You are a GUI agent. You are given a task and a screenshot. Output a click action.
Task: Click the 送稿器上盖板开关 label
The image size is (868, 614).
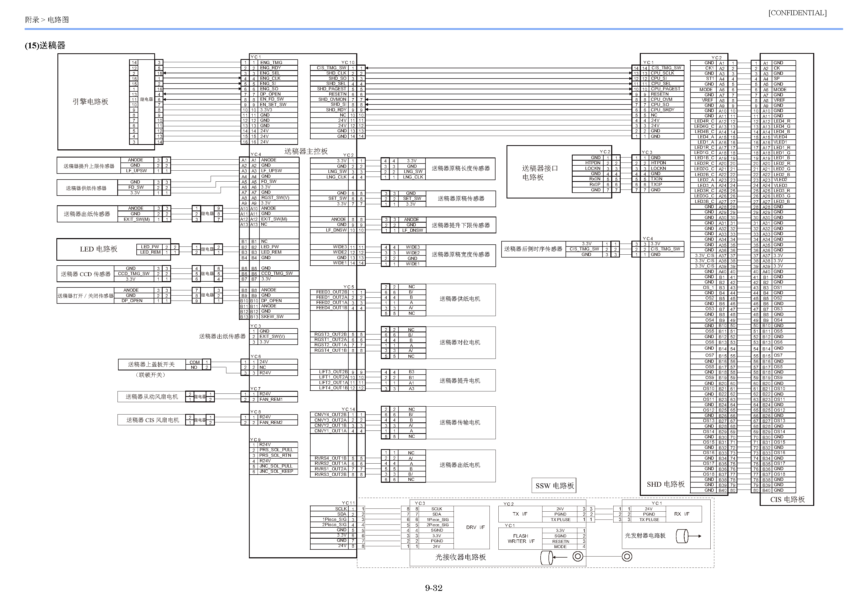click(x=151, y=364)
